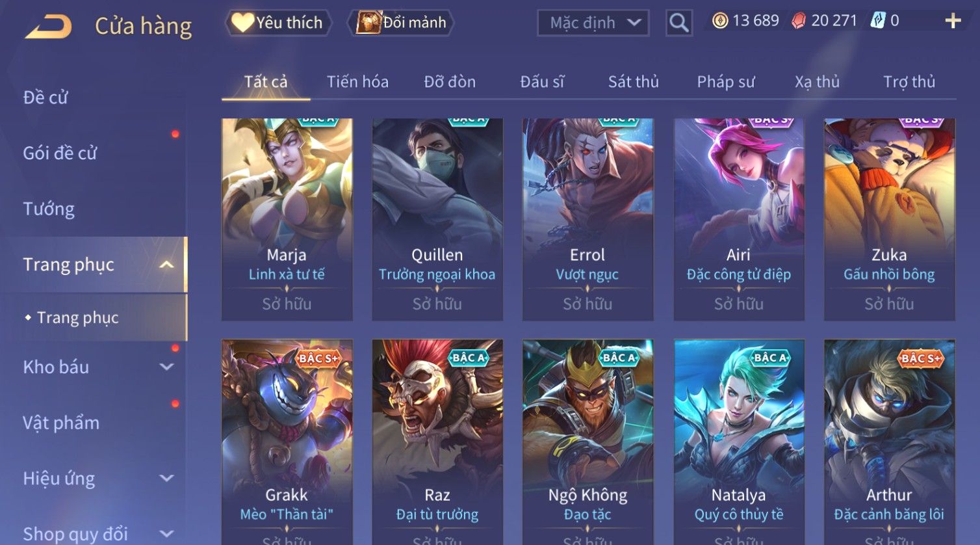Open Gói đề cử in sidebar

tap(60, 153)
